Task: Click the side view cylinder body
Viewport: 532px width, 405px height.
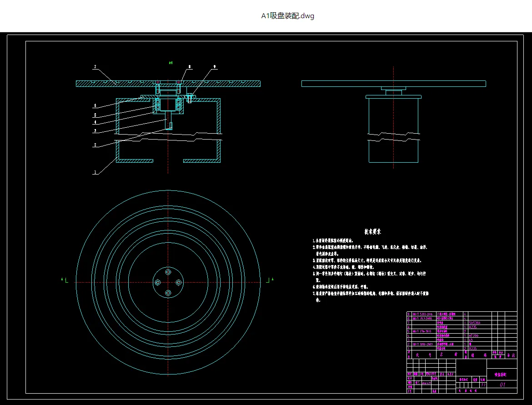Action: tap(394, 130)
